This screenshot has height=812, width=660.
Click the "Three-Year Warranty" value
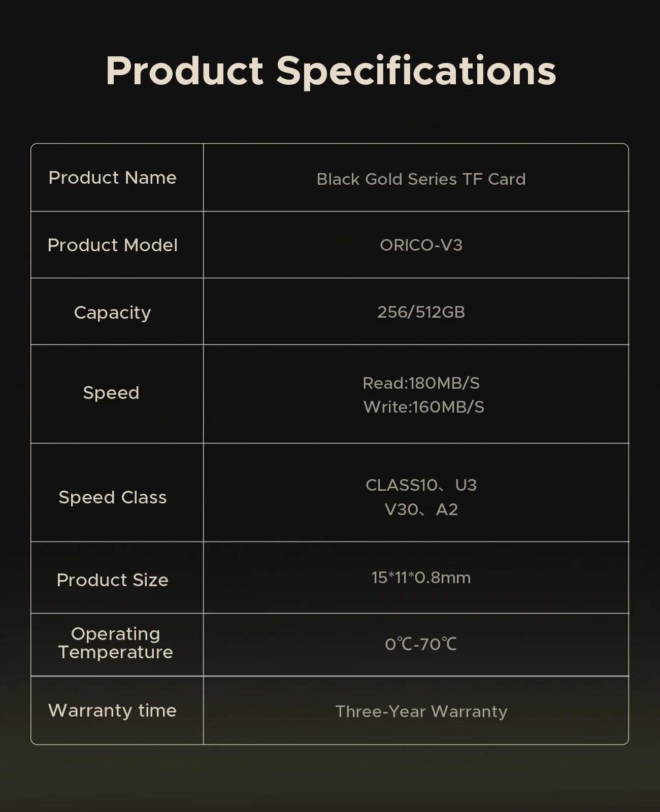421,712
